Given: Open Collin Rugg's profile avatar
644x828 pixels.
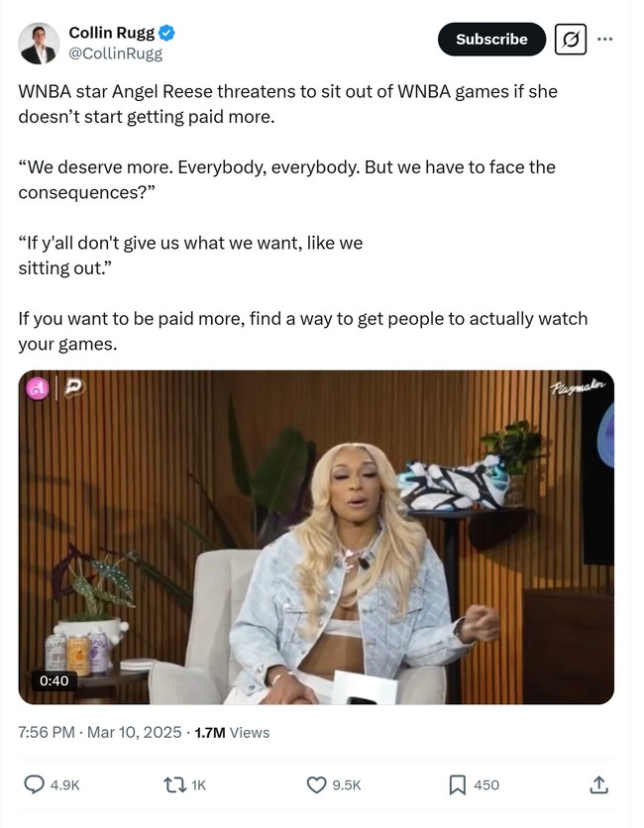Looking at the screenshot, I should pyautogui.click(x=39, y=44).
